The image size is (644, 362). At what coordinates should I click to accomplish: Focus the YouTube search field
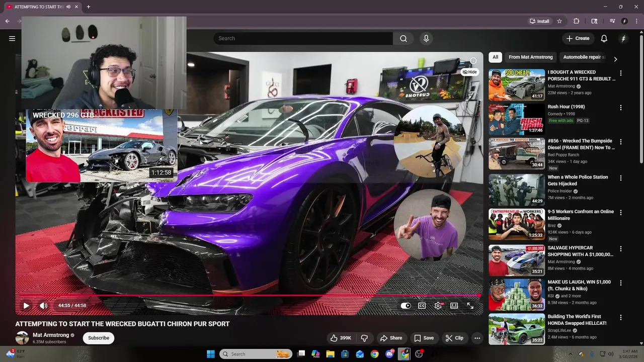(x=303, y=38)
